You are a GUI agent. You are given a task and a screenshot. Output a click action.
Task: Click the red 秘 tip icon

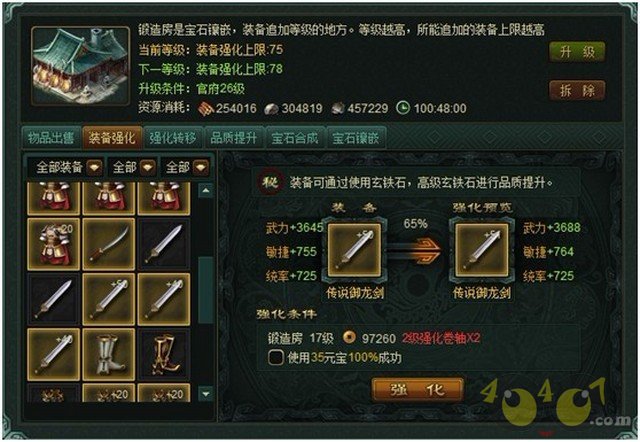[x=270, y=182]
